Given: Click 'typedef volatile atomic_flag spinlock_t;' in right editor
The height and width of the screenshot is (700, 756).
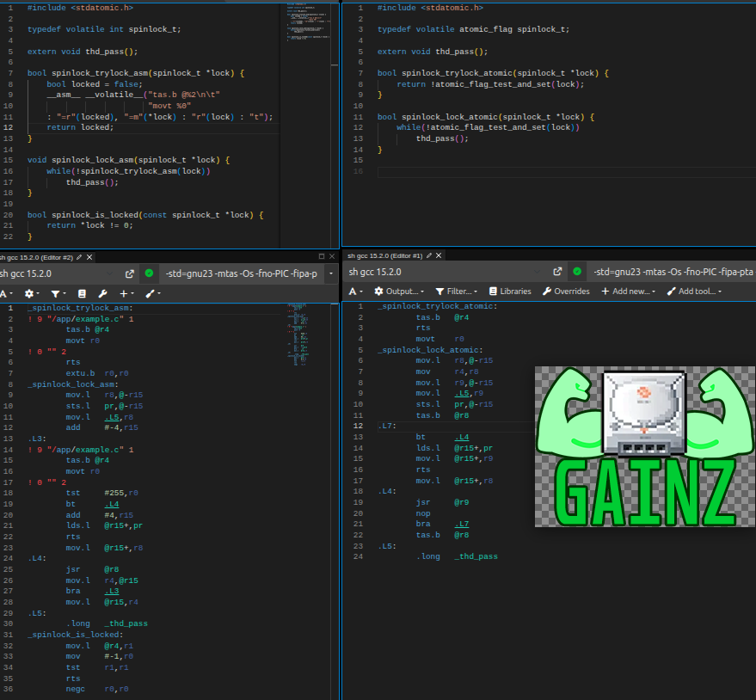Looking at the screenshot, I should (473, 29).
